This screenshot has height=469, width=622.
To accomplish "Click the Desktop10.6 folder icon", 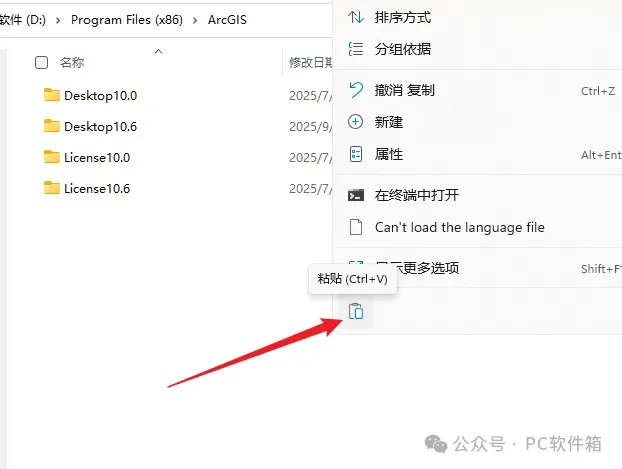I will 52,126.
